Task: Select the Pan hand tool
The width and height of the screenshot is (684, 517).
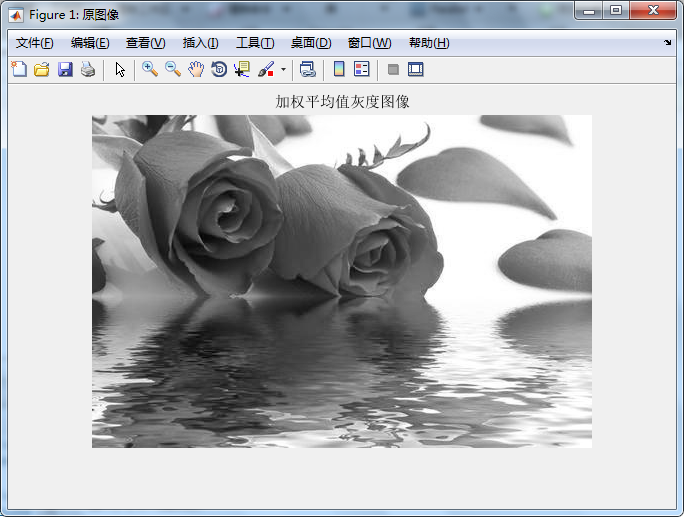Action: click(196, 69)
